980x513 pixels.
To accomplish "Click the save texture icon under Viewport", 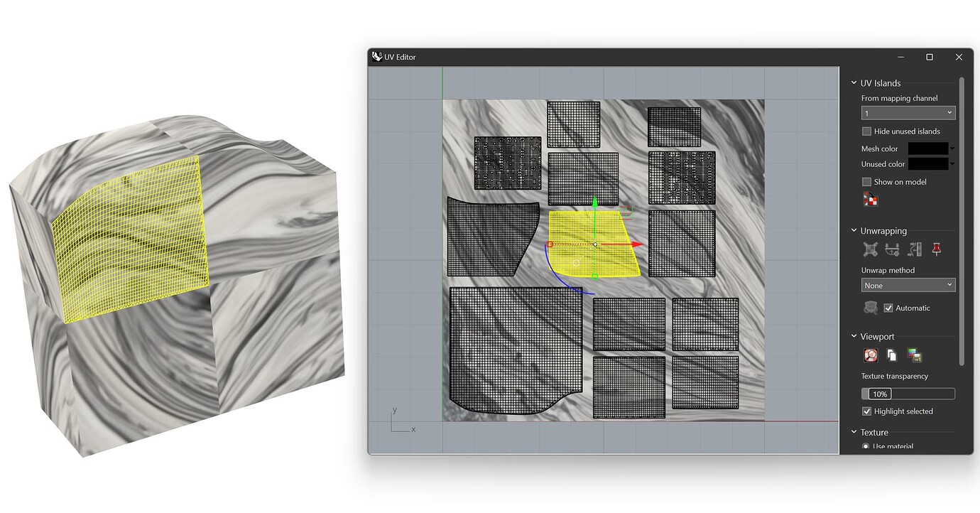I will tap(915, 355).
